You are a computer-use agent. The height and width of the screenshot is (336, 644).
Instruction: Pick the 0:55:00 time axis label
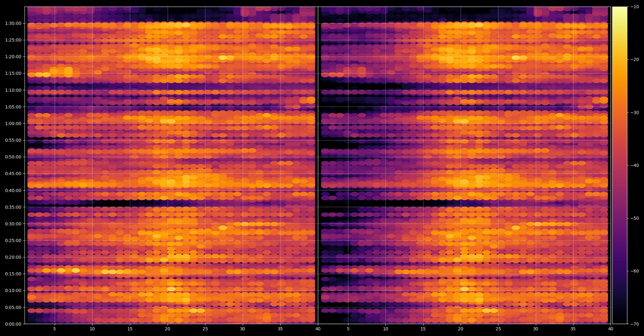click(x=13, y=140)
